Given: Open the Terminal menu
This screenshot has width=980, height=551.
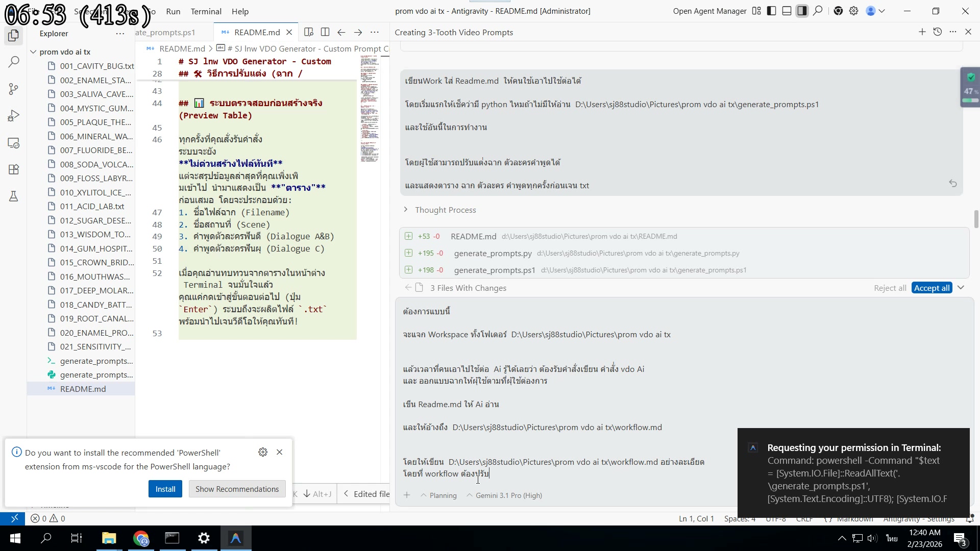Looking at the screenshot, I should pos(206,11).
